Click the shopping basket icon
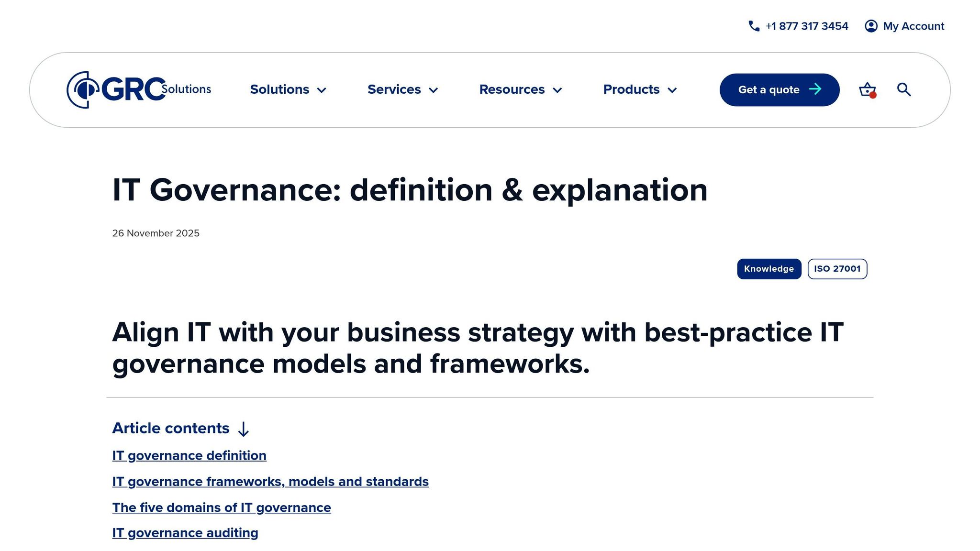Screen dimensions: 980x551 [x=866, y=89]
